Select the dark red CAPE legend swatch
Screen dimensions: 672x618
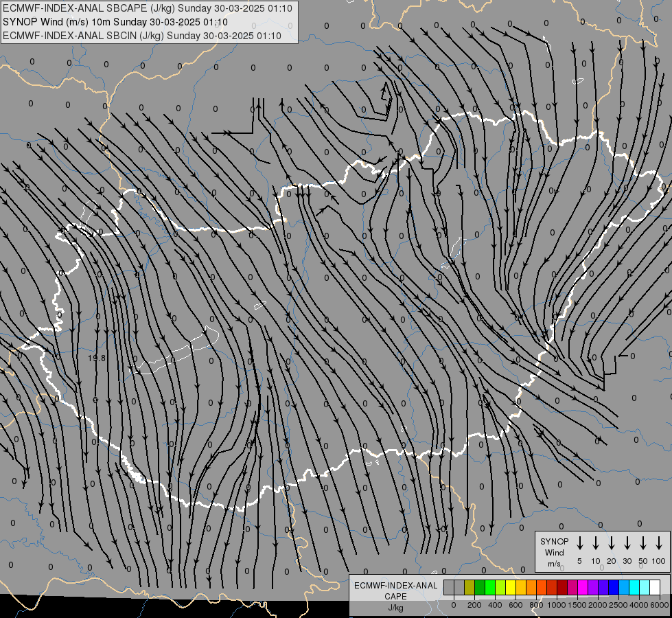tap(562, 587)
